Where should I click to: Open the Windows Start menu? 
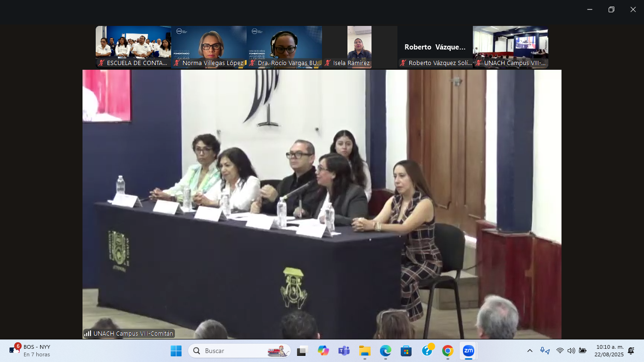(x=176, y=351)
